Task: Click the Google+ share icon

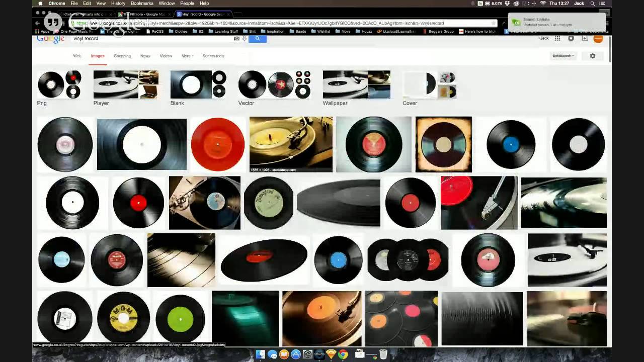Action: coord(585,38)
